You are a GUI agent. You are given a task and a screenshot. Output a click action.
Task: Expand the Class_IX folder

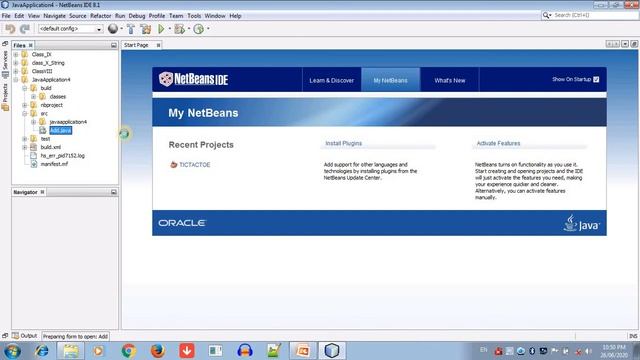16,54
